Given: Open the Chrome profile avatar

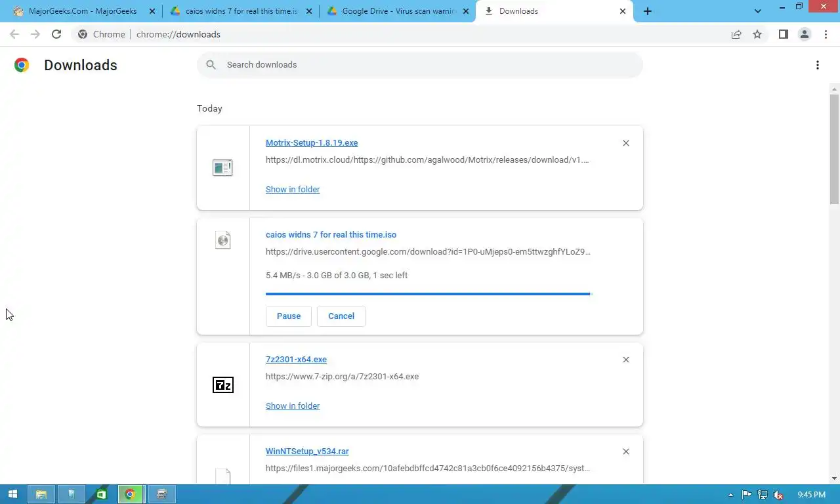Looking at the screenshot, I should [804, 34].
